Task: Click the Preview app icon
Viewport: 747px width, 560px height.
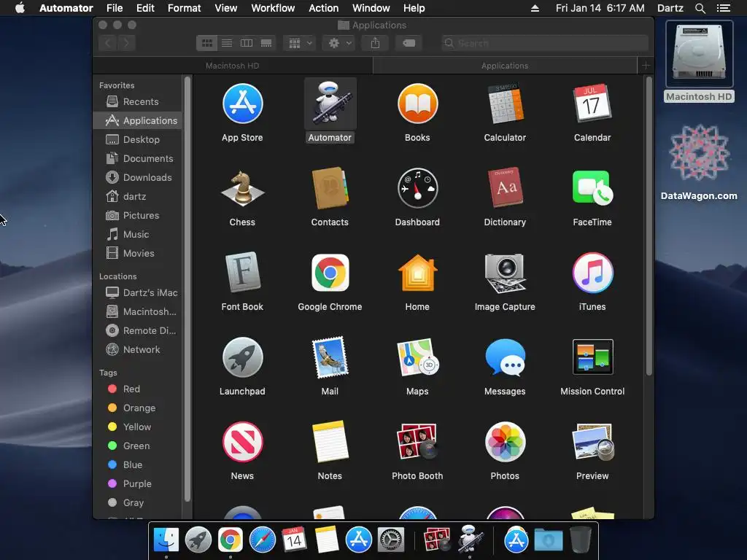Action: (592, 442)
